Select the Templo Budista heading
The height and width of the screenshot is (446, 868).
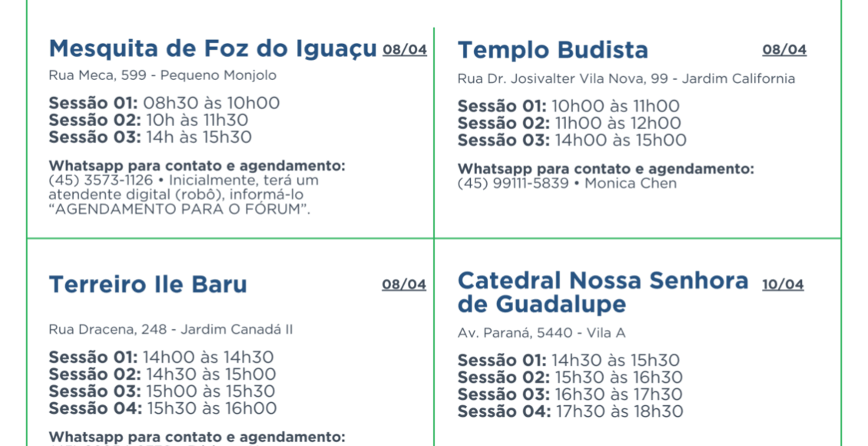click(x=552, y=50)
